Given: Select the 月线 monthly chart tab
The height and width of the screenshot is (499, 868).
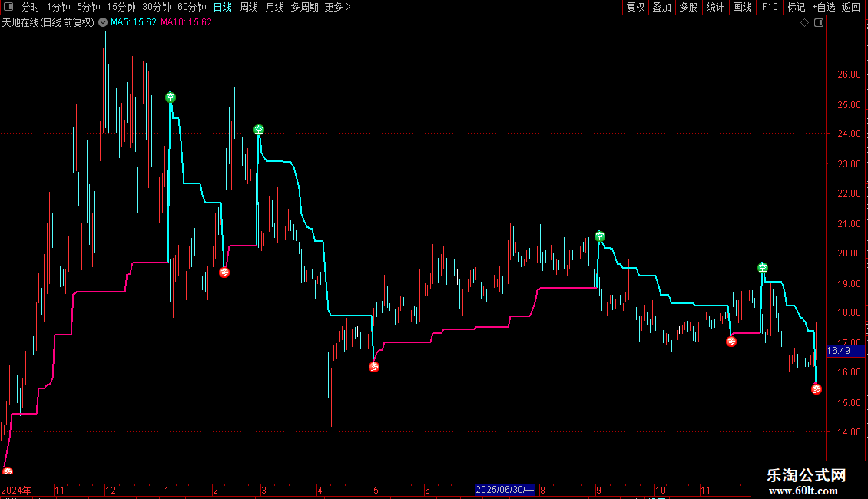Looking at the screenshot, I should 274,7.
